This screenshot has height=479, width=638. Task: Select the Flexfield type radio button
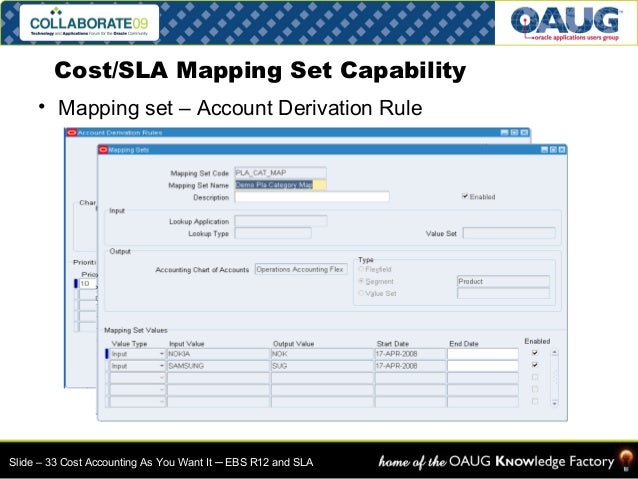pos(361,269)
